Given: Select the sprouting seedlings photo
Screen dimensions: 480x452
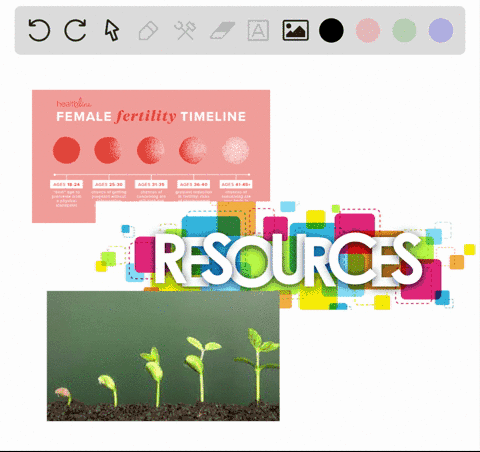Looking at the screenshot, I should [x=163, y=356].
